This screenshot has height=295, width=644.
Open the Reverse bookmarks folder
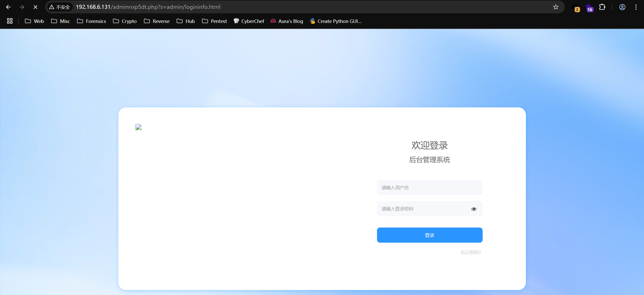[157, 21]
